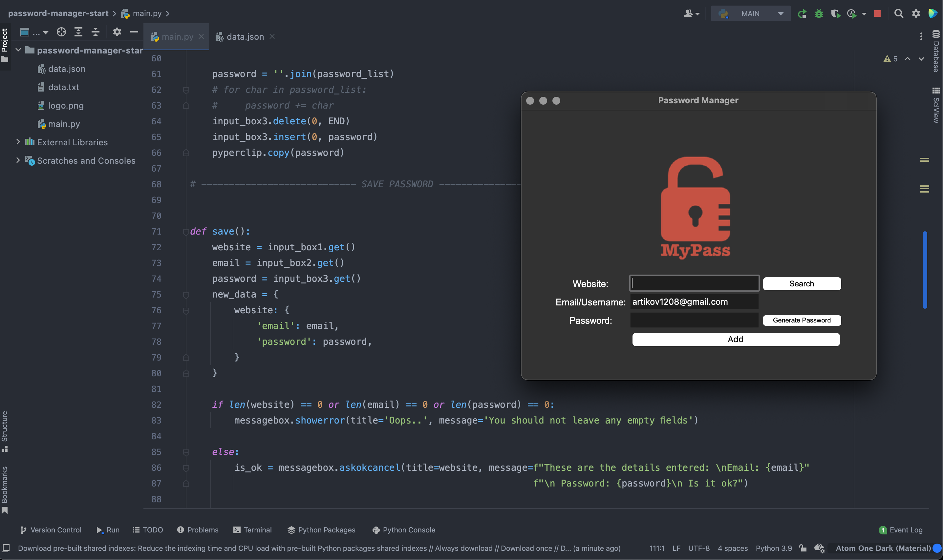Open the Problems tool tab

(198, 530)
